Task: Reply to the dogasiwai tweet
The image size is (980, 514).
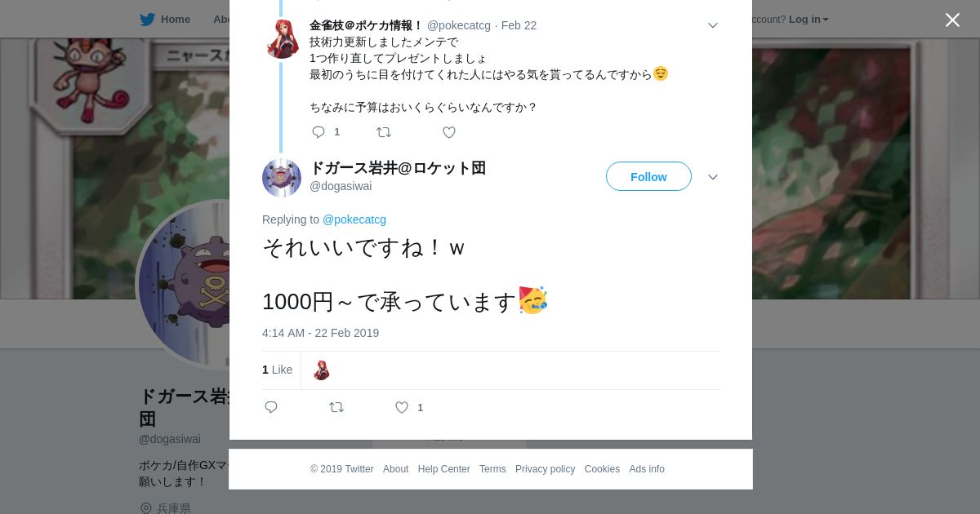Action: (x=271, y=407)
